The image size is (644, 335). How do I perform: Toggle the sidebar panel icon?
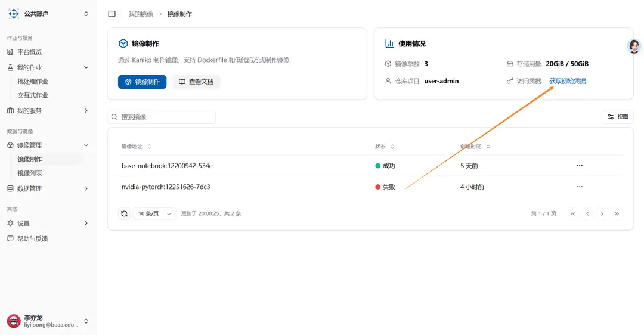tap(112, 14)
